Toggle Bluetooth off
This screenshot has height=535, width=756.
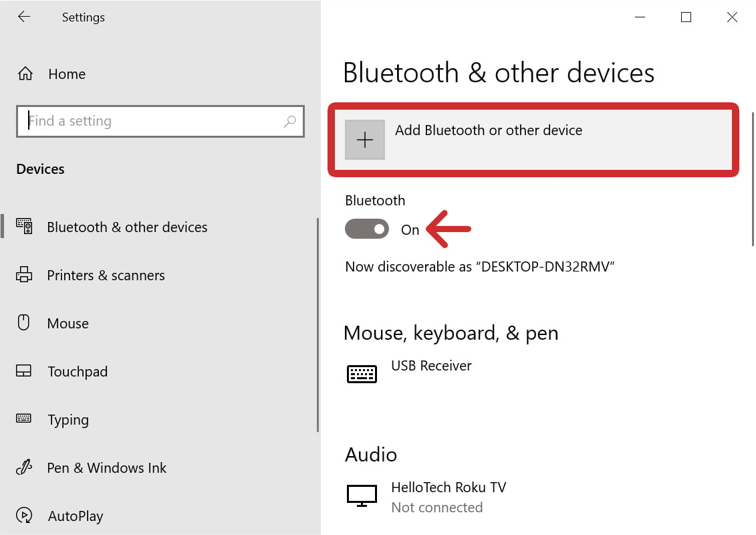point(367,229)
